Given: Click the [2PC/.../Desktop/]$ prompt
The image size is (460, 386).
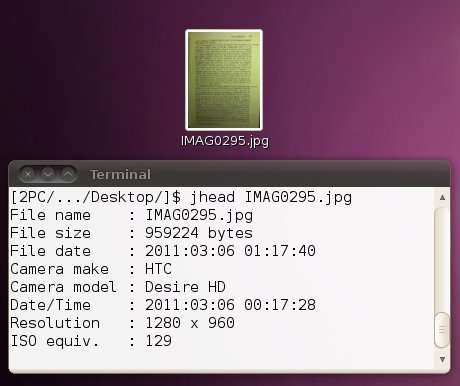Looking at the screenshot, I should [96, 197].
